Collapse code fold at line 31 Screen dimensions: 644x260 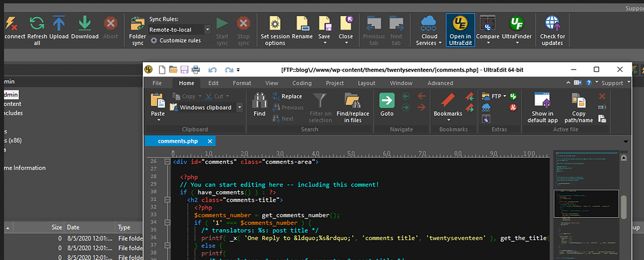(167, 200)
